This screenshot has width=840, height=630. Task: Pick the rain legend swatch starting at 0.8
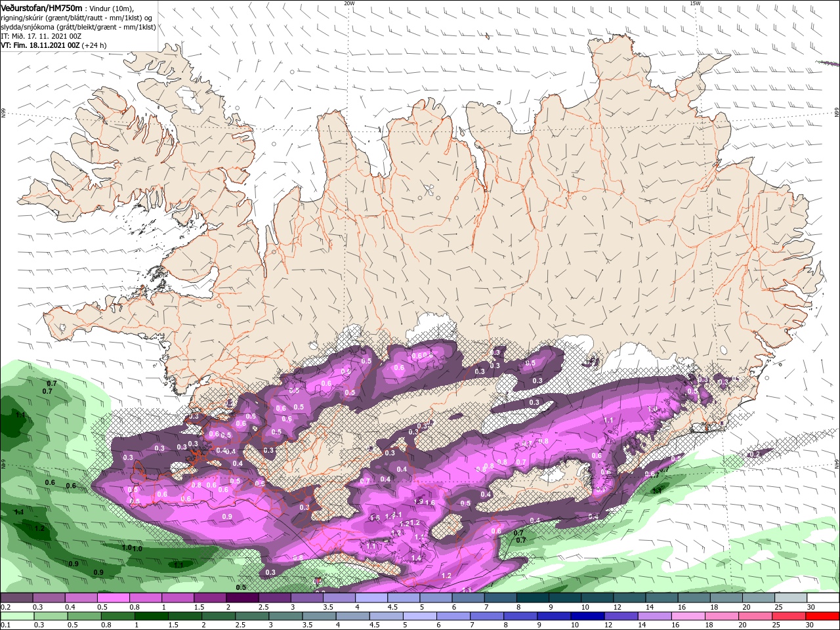(x=117, y=616)
